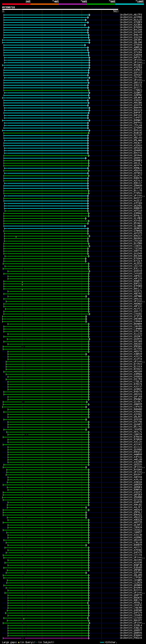Click the green ~80% identity legend swatch
This screenshot has width=146, height=644.
coord(101,4)
